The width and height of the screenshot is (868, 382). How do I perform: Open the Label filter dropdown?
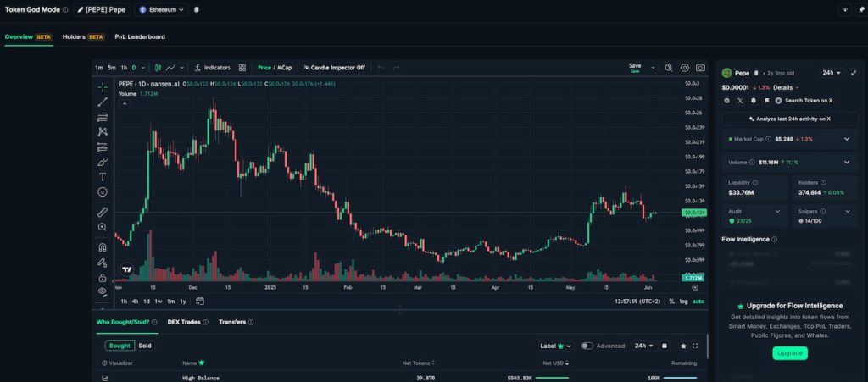click(x=556, y=346)
